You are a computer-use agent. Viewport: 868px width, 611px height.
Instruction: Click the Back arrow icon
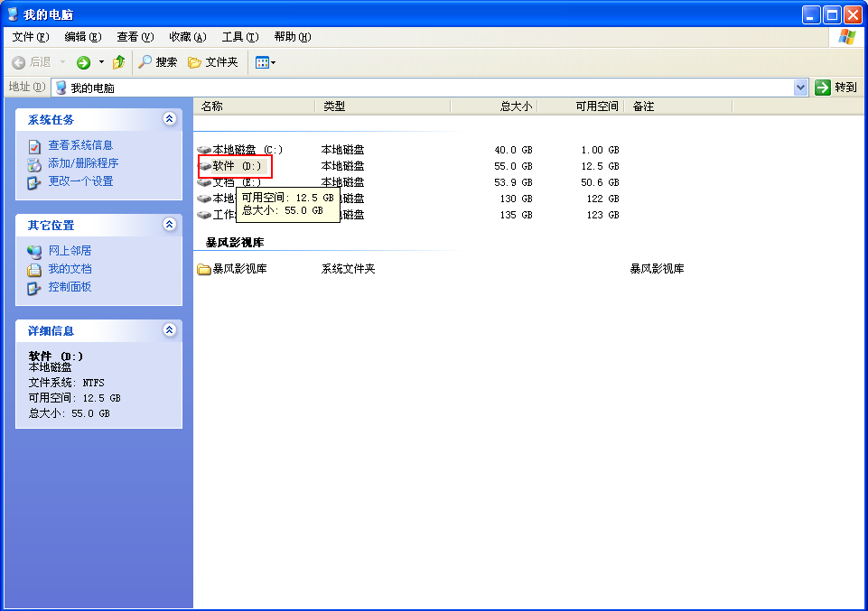pos(18,62)
